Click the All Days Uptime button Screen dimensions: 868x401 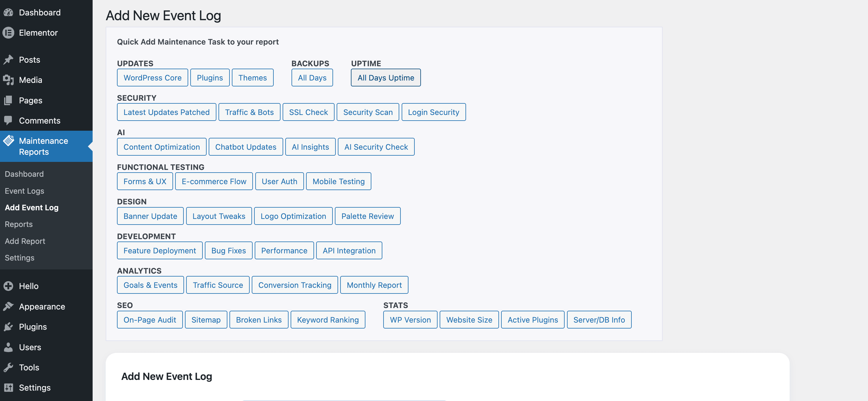[386, 78]
